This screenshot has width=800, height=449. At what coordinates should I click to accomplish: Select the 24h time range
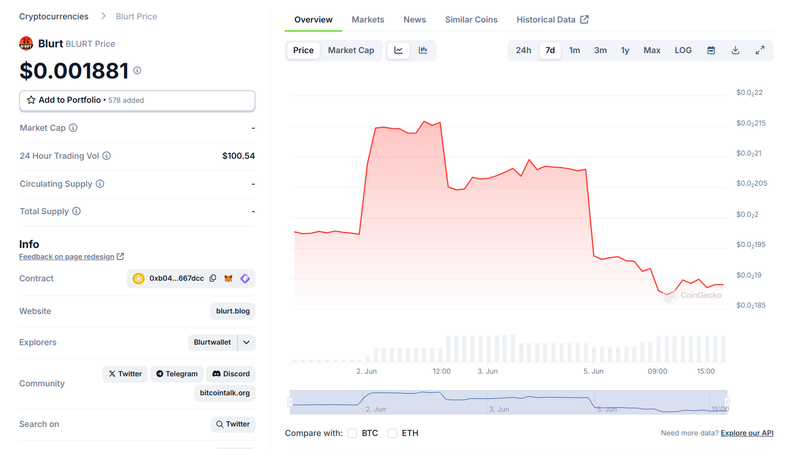pos(523,50)
